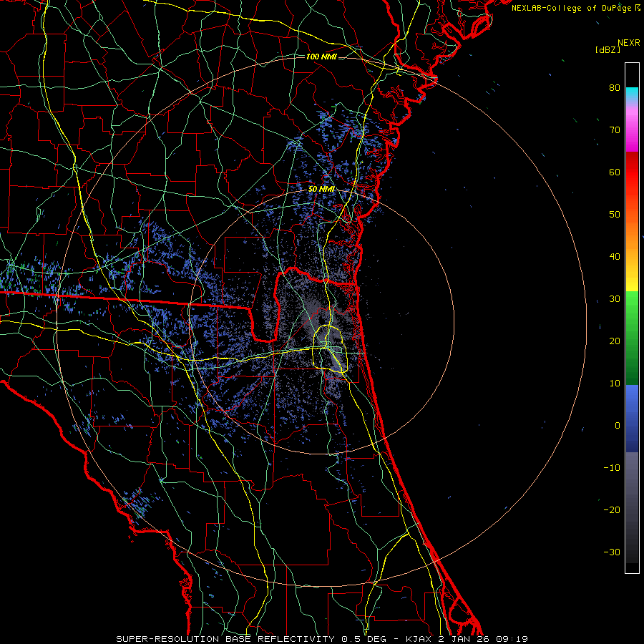Click the 10 dBZ scale value
Image resolution: width=644 pixels, height=644 pixels.
click(x=615, y=384)
